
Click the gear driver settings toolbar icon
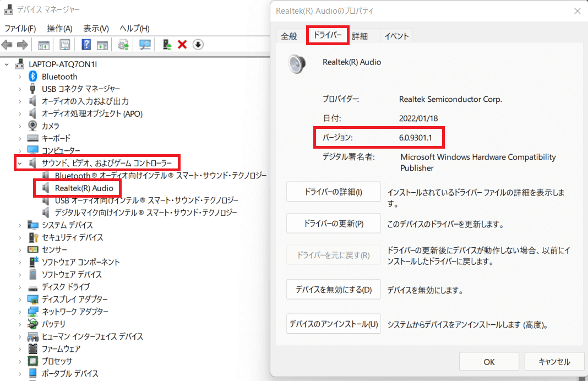tap(123, 45)
